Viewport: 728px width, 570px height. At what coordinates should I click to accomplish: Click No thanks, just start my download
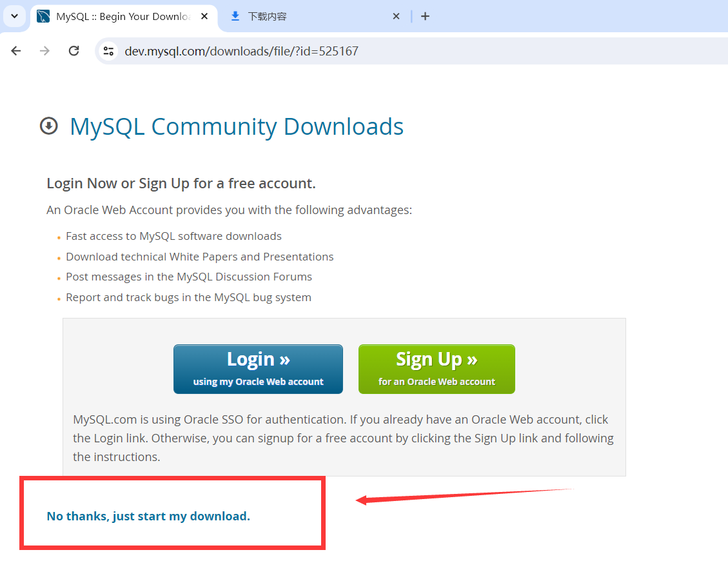pos(148,516)
